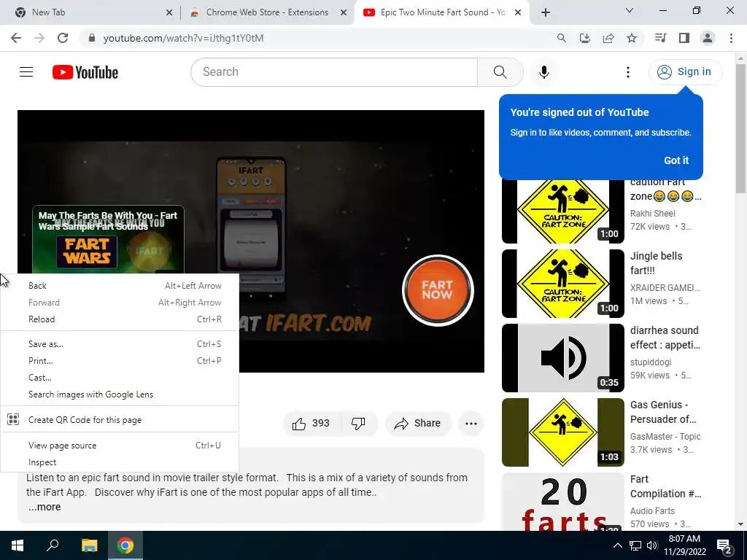The height and width of the screenshot is (560, 747).
Task: Select Back in context menu
Action: click(x=120, y=286)
